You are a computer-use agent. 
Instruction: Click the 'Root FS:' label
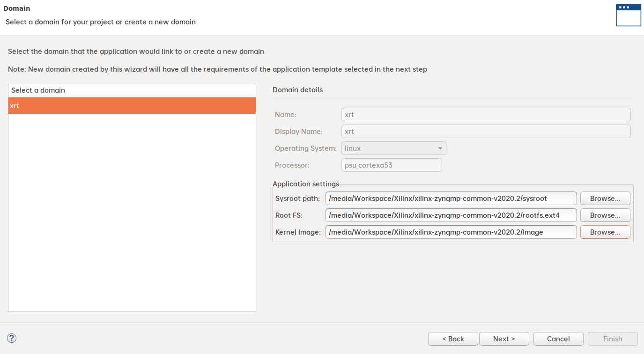pyautogui.click(x=289, y=215)
